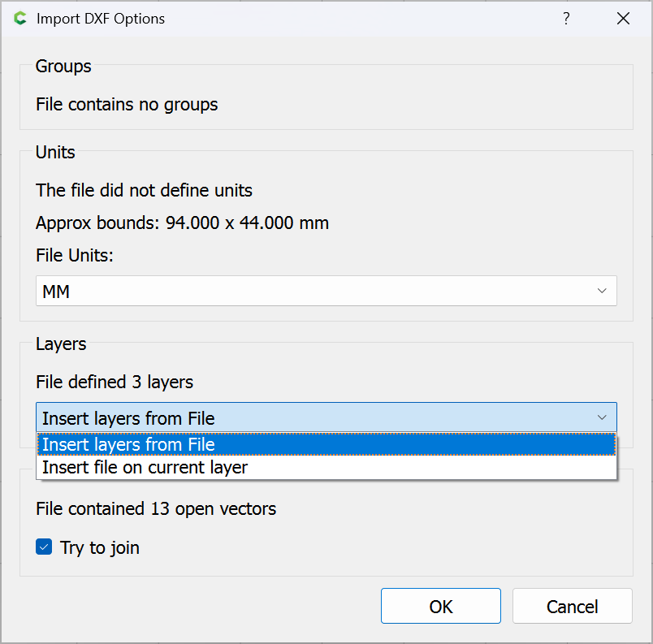Click the green app logo in title bar
653x644 pixels.
coord(20,19)
